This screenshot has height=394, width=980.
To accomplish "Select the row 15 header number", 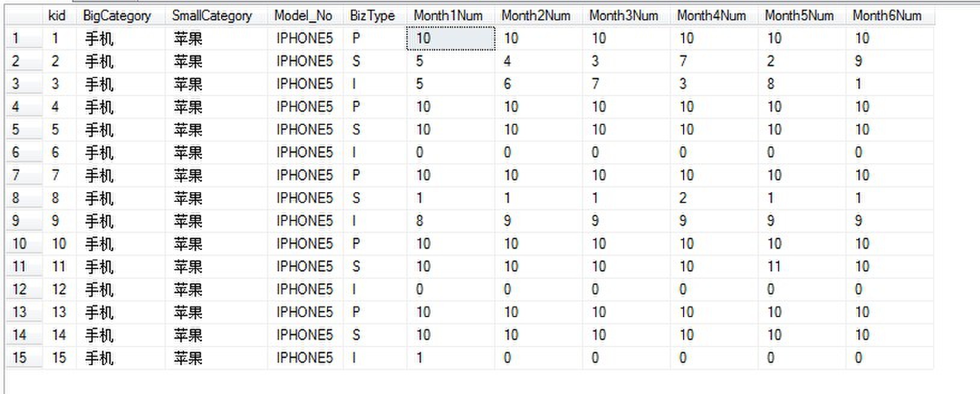I will tap(19, 358).
